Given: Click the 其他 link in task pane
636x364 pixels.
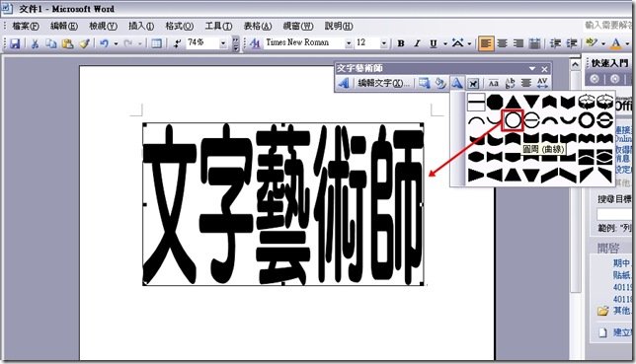Looking at the screenshot, I should [x=622, y=311].
